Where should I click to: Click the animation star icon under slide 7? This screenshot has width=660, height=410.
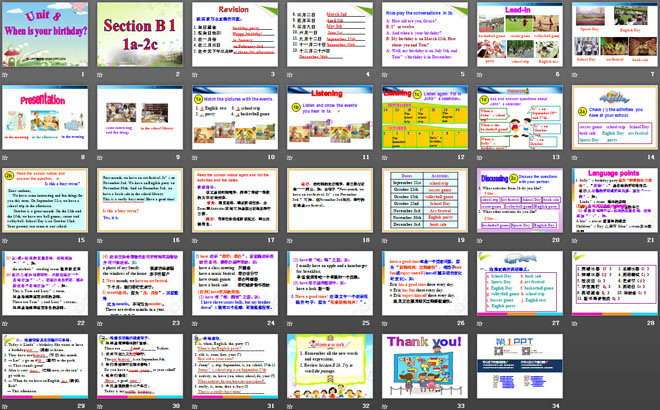575,75
